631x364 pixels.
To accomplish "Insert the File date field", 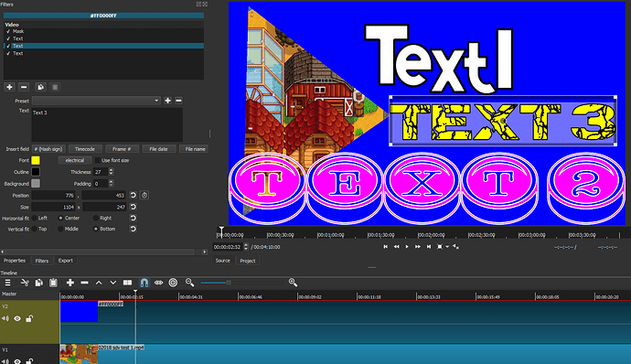I will tap(158, 149).
